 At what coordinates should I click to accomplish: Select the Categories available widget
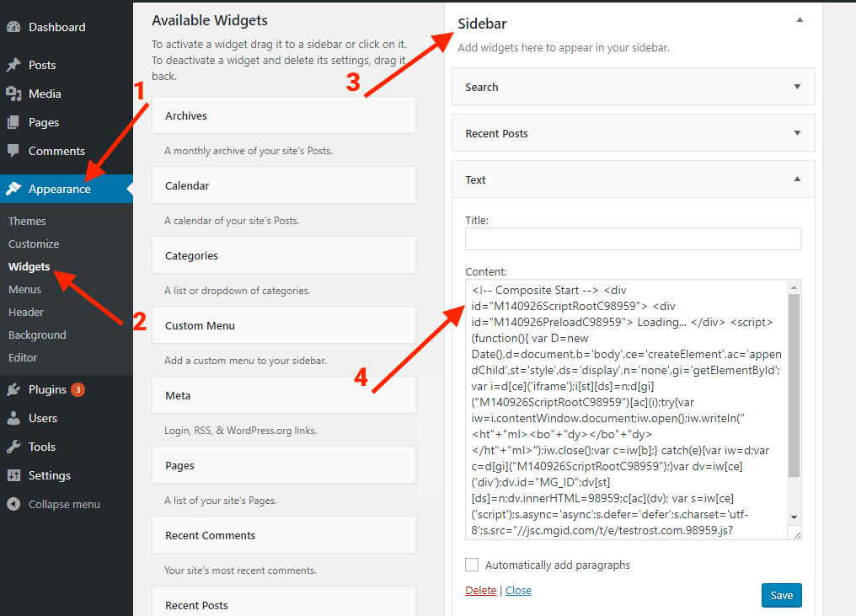(284, 255)
